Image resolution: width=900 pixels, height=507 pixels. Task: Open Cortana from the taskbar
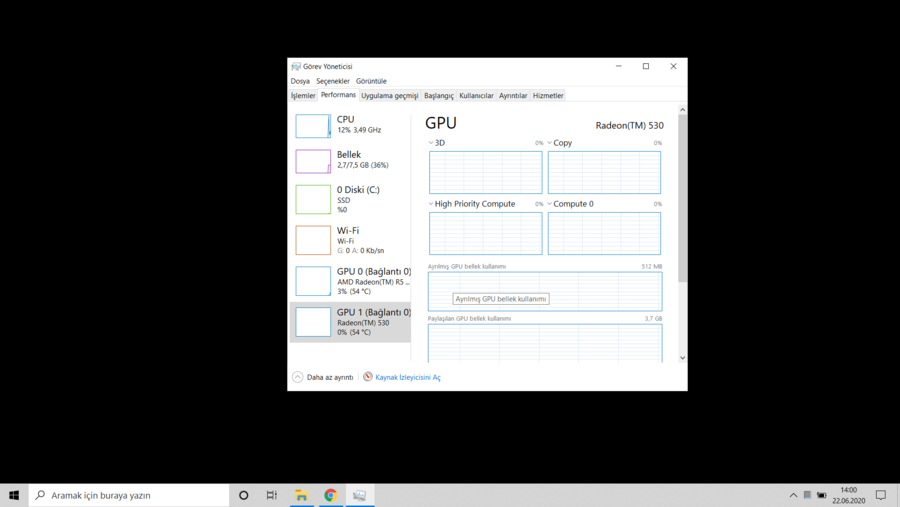coord(243,495)
